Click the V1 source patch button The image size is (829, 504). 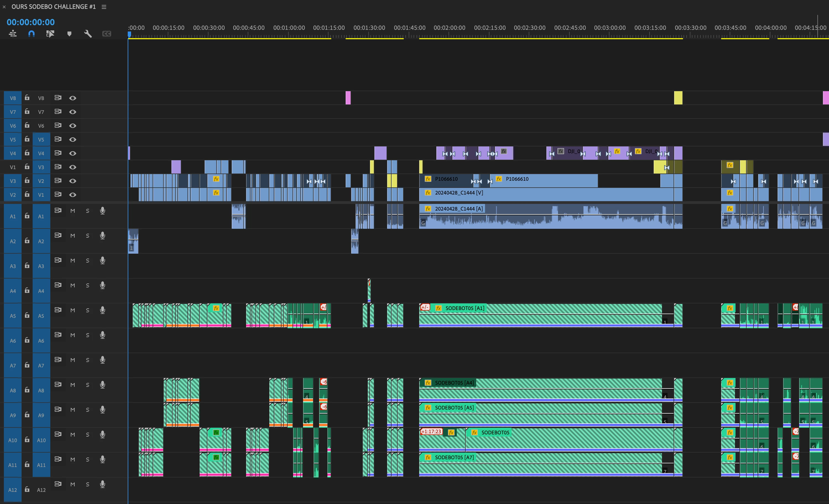click(13, 167)
